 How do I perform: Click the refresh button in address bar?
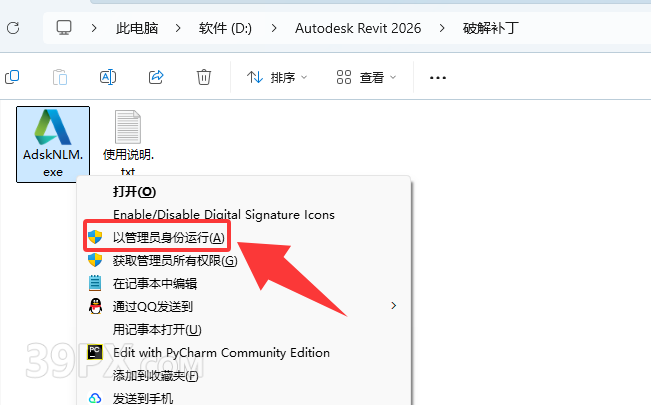tap(13, 28)
